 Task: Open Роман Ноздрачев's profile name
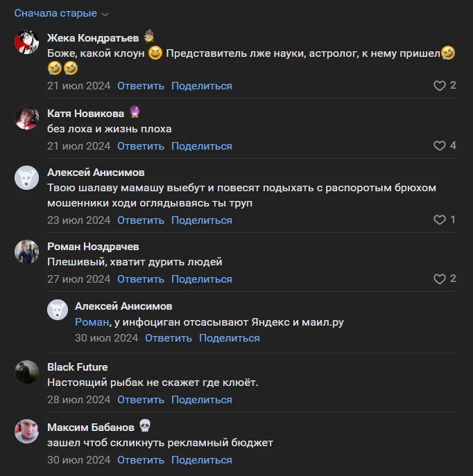[93, 247]
